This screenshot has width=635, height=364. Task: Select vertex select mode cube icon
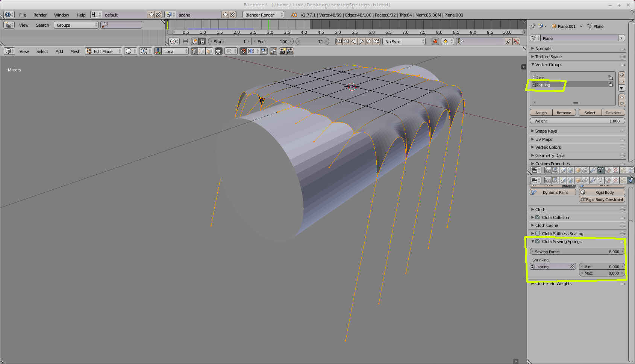coord(194,51)
